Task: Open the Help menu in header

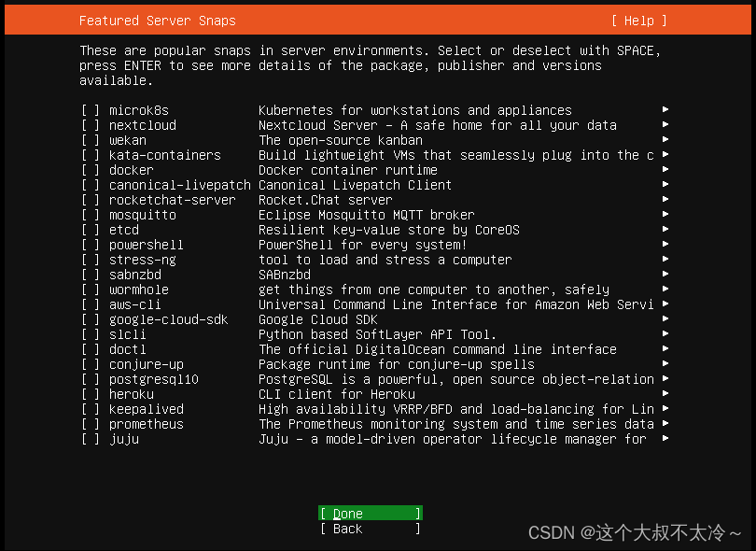Action: (639, 21)
